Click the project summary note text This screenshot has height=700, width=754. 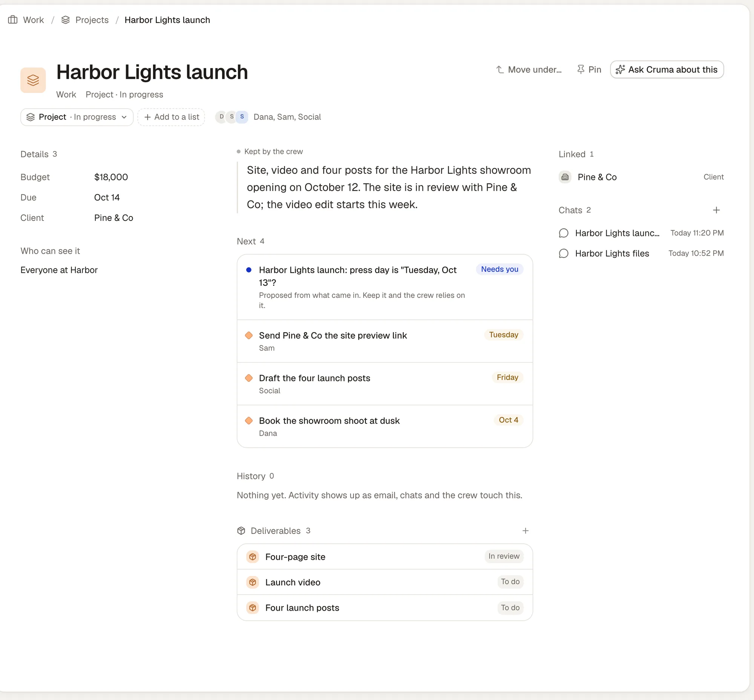point(389,187)
